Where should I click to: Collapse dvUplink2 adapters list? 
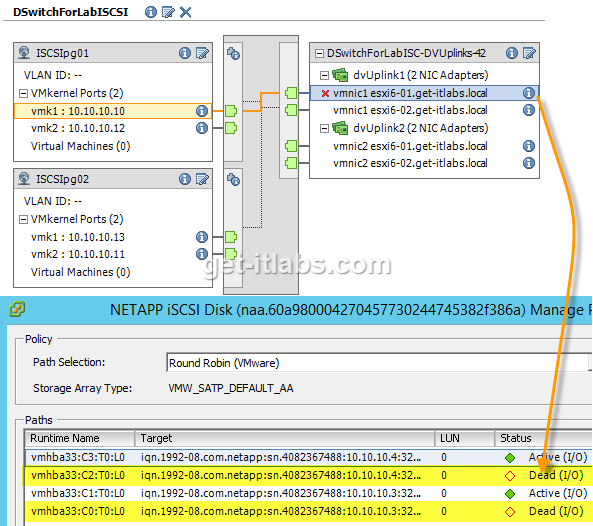(324, 128)
